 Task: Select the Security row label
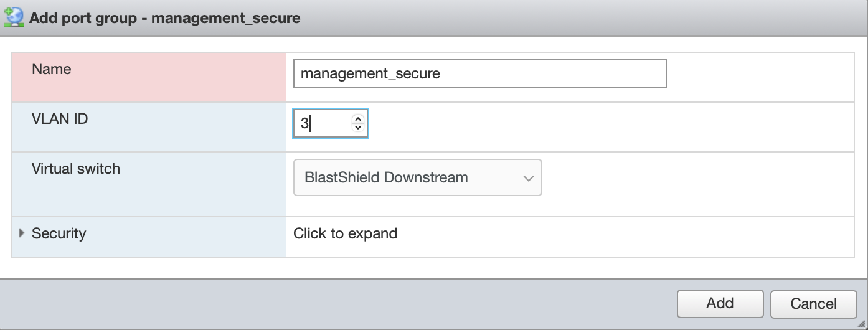59,233
